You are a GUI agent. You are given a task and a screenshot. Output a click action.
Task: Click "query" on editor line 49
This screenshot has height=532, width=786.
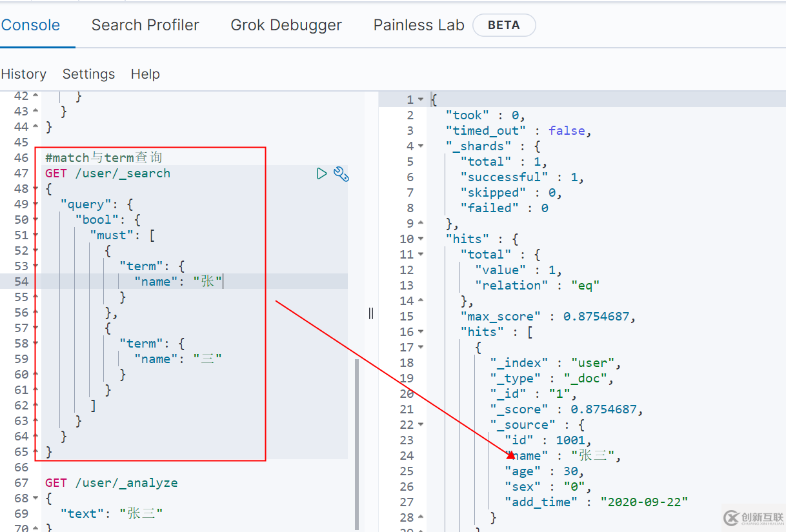[86, 204]
